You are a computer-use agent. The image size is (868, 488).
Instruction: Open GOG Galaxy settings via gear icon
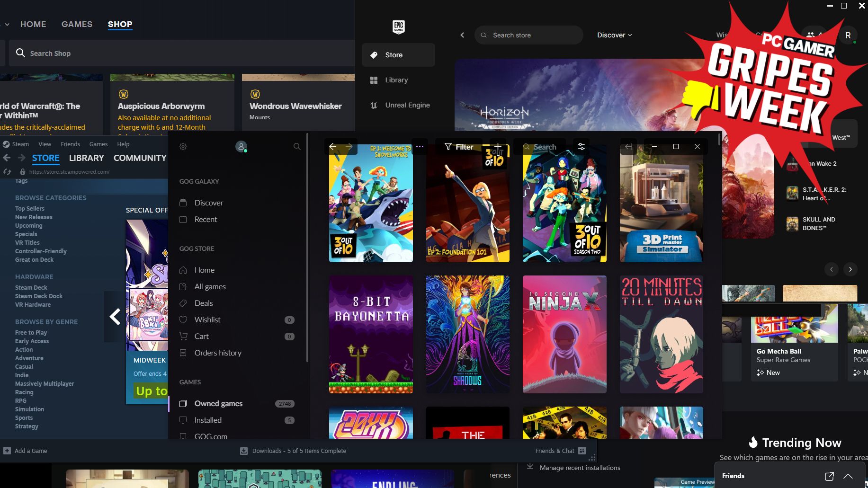(183, 147)
